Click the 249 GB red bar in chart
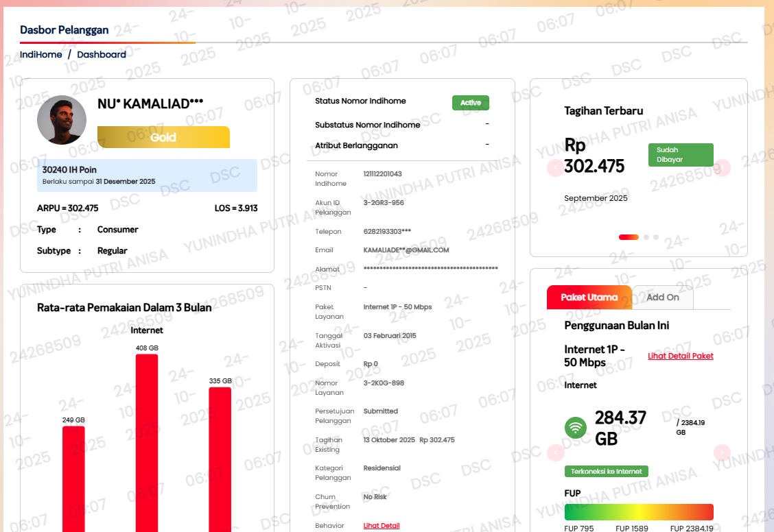The width and height of the screenshot is (774, 532). pos(73,479)
